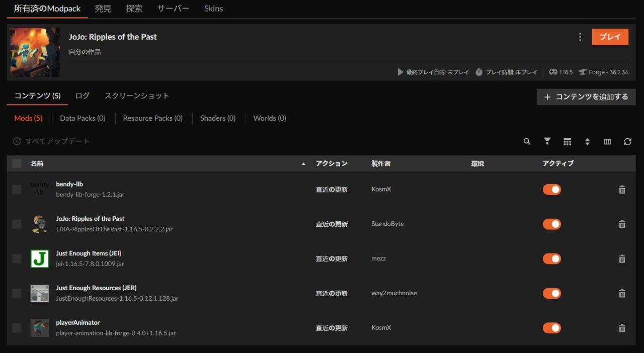This screenshot has height=353, width=644.
Task: Open the 所有済のModpack tab
Action: coord(47,9)
